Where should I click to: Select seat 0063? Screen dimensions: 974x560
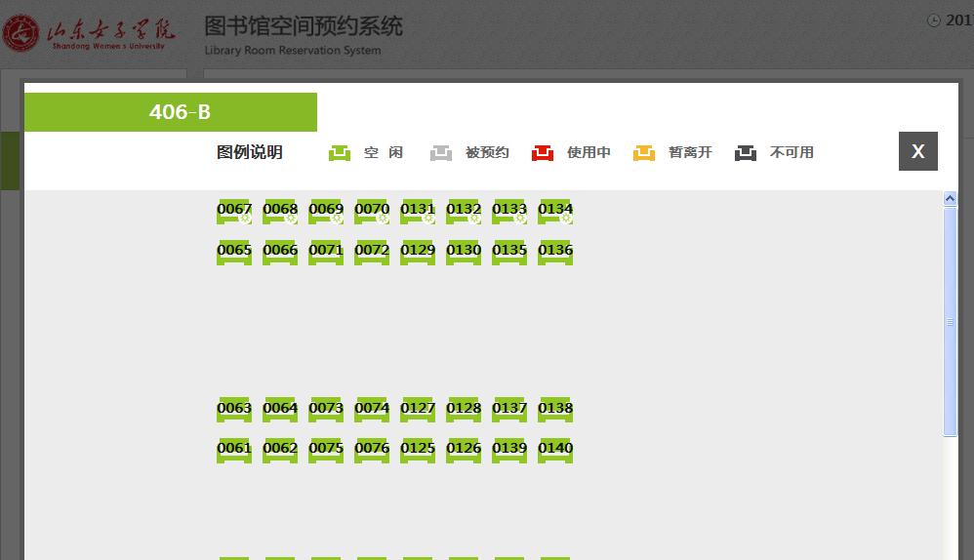click(x=234, y=411)
